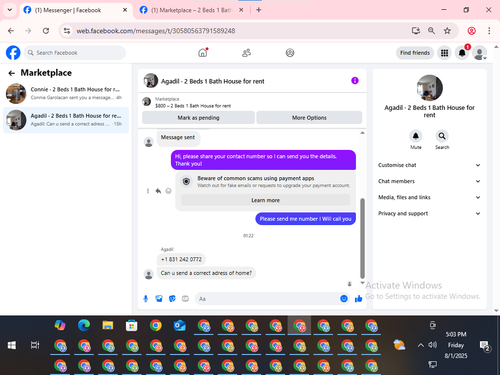This screenshot has width=500, height=375.
Task: Click Mark as pending button
Action: [198, 118]
